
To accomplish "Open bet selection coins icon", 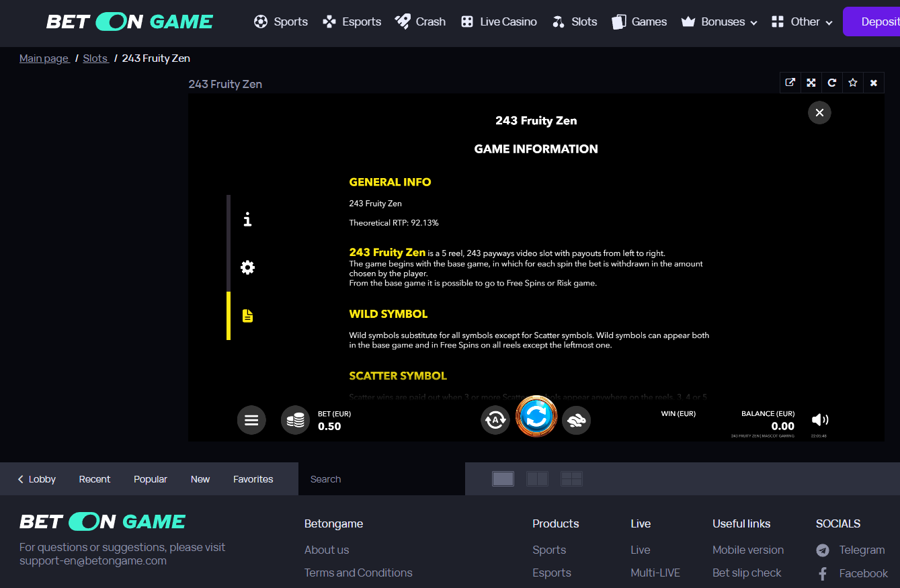I will pos(295,420).
